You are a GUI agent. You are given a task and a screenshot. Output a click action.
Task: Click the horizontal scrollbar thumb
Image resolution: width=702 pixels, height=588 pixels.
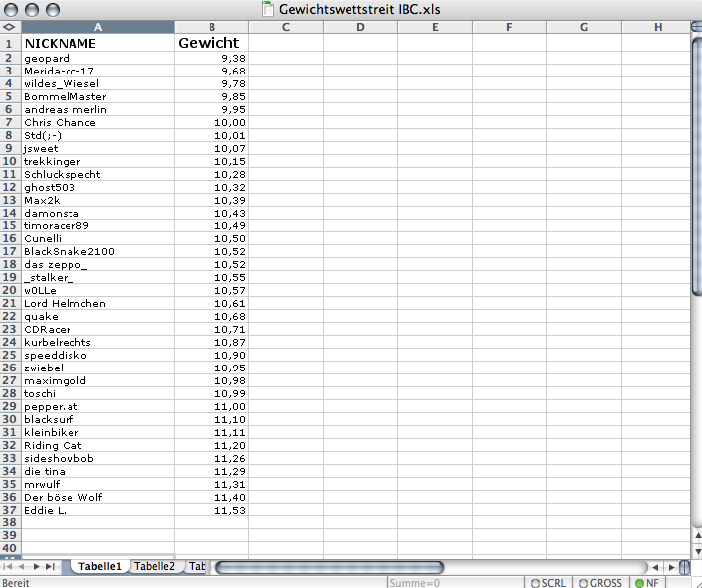tap(328, 567)
